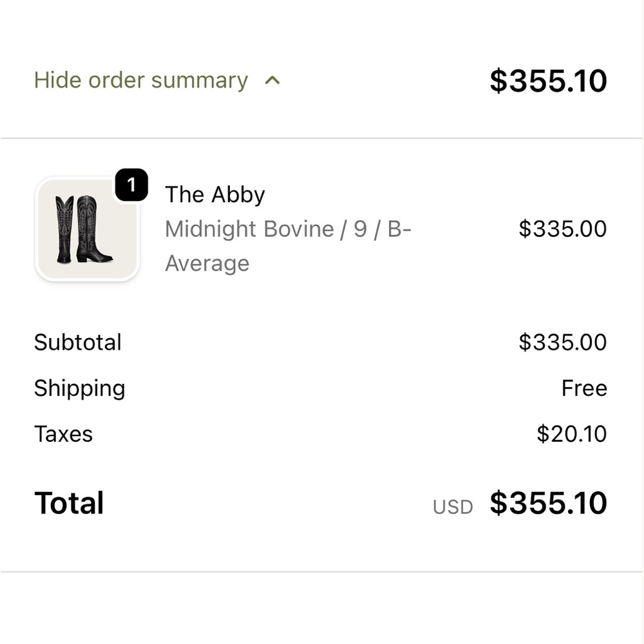This screenshot has width=644, height=644.
Task: Click the item price $335.00 beside The Abby
Action: [x=563, y=229]
